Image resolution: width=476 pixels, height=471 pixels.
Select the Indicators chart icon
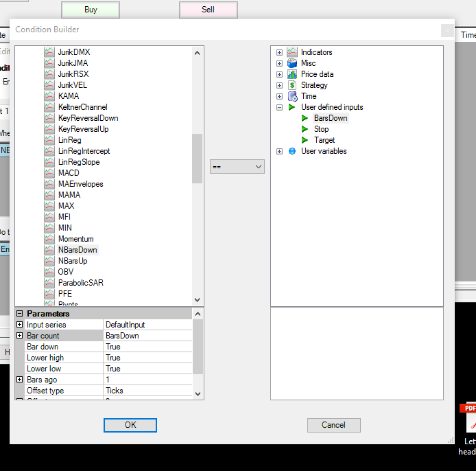292,52
